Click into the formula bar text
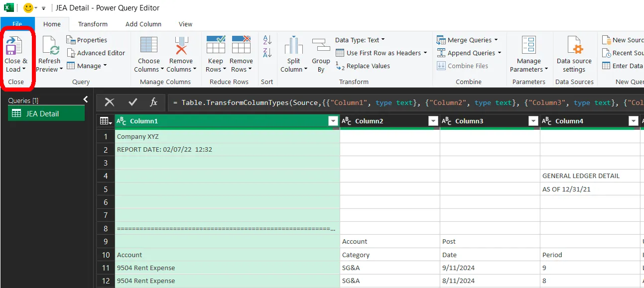 (x=406, y=102)
